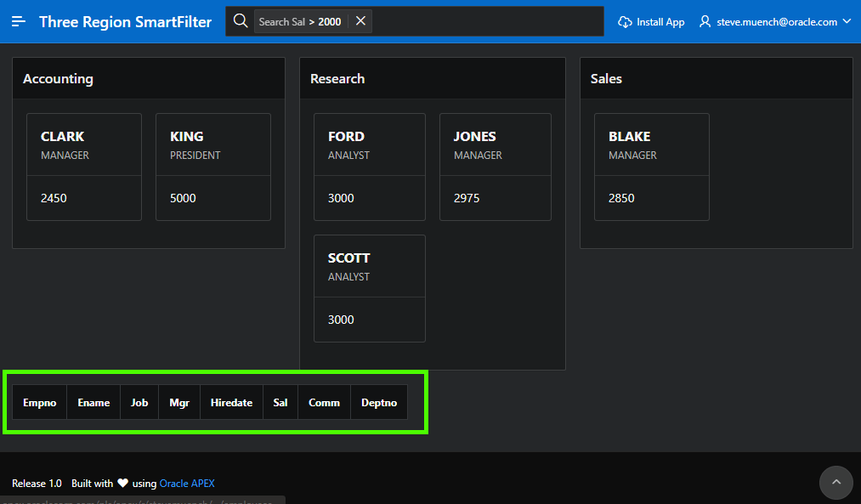Pick the Hiredate column button

[231, 402]
